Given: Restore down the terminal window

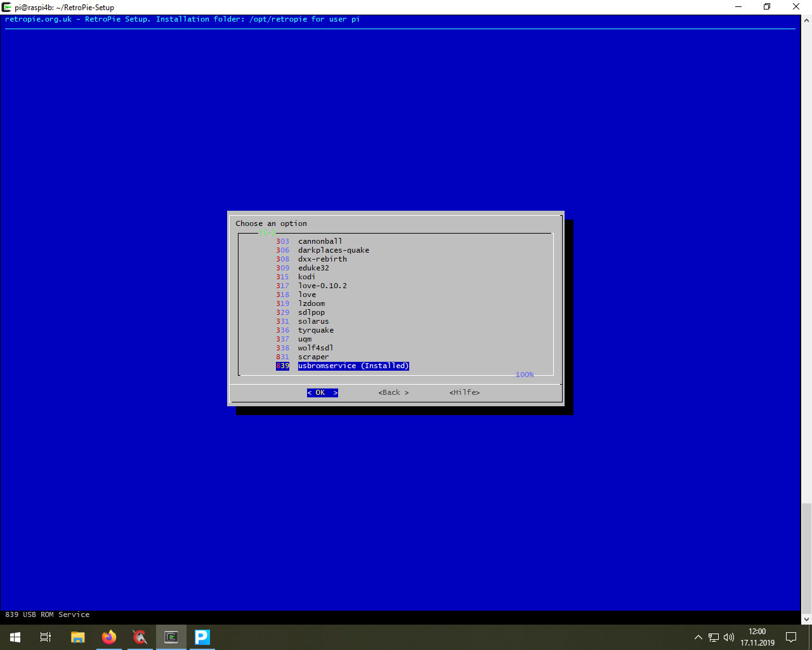Looking at the screenshot, I should tap(767, 7).
